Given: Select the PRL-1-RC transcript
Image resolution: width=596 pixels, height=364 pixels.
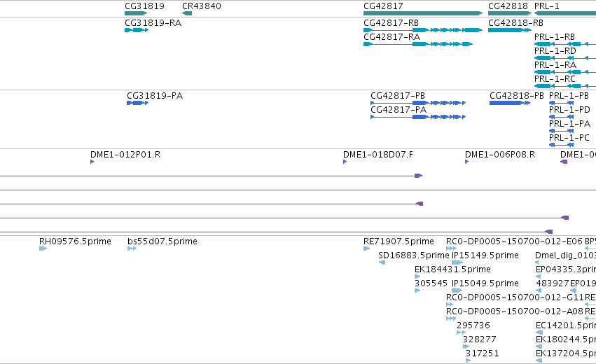Looking at the screenshot, I should pos(555,79).
